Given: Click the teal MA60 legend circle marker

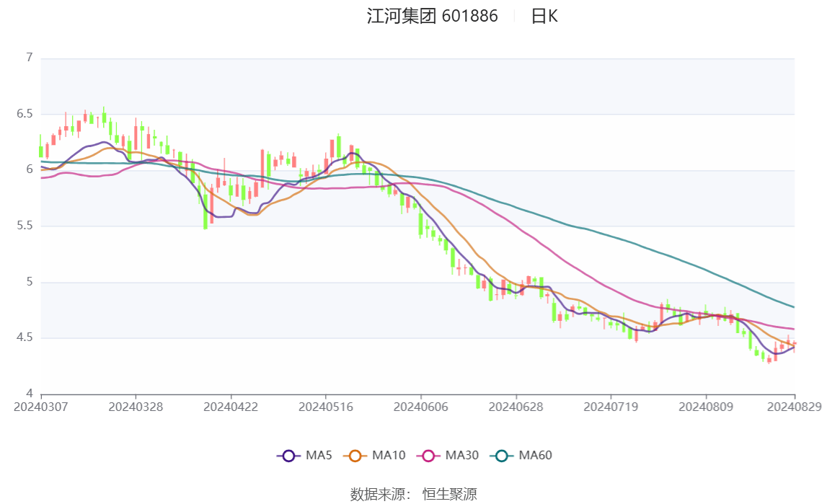Looking at the screenshot, I should click(502, 456).
